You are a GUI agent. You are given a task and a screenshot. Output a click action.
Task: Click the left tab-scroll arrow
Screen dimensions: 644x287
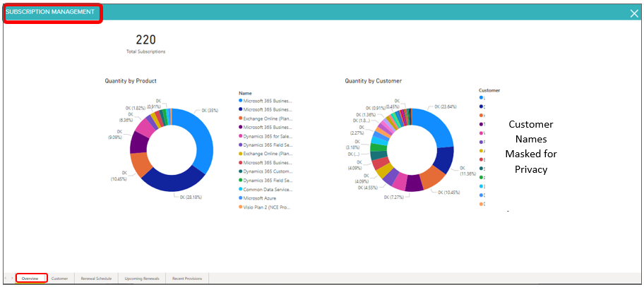[x=6, y=279]
